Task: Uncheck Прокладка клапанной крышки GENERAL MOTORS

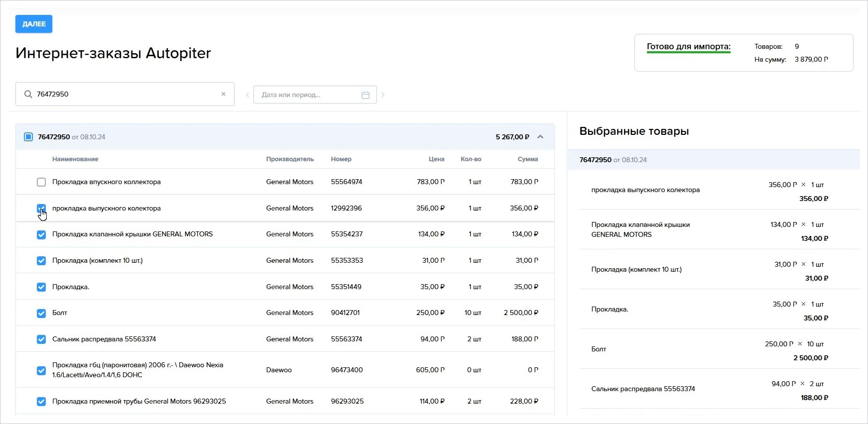Action: [41, 235]
